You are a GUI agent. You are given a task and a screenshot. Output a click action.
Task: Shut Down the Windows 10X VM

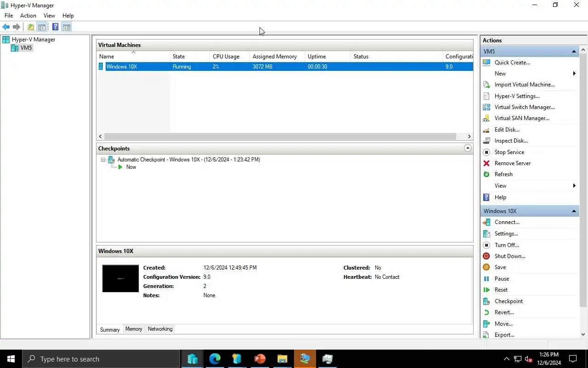tap(510, 256)
